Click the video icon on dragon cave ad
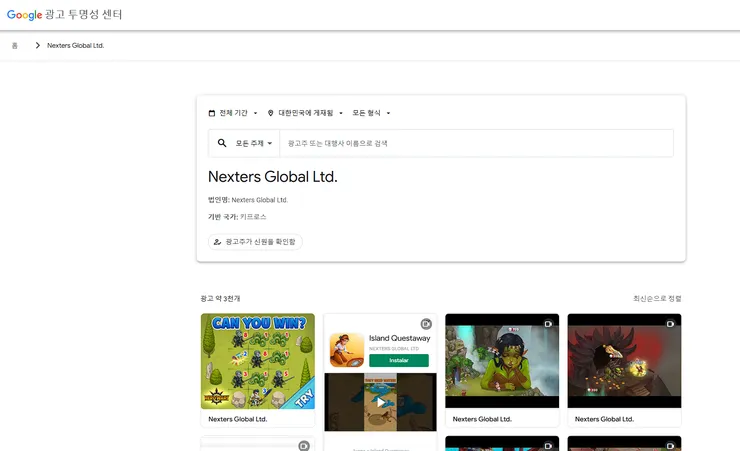 click(670, 324)
